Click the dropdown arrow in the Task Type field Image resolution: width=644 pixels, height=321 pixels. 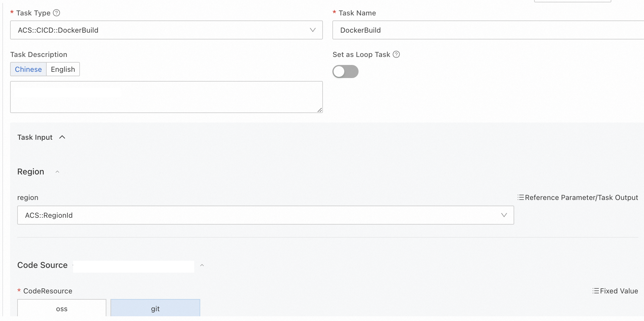pos(312,30)
